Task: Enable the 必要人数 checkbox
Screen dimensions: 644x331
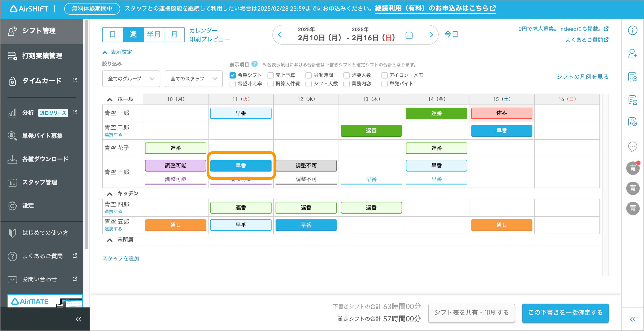Action: [x=346, y=75]
